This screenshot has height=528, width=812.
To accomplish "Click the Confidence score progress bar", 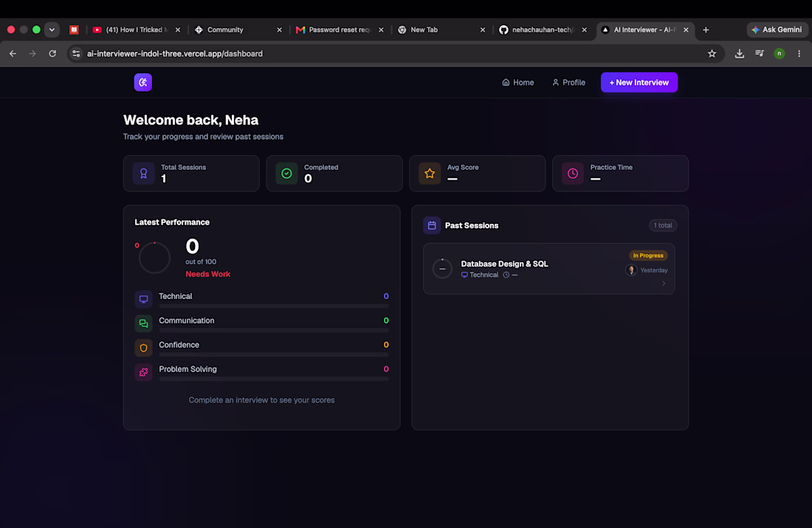I will point(273,355).
